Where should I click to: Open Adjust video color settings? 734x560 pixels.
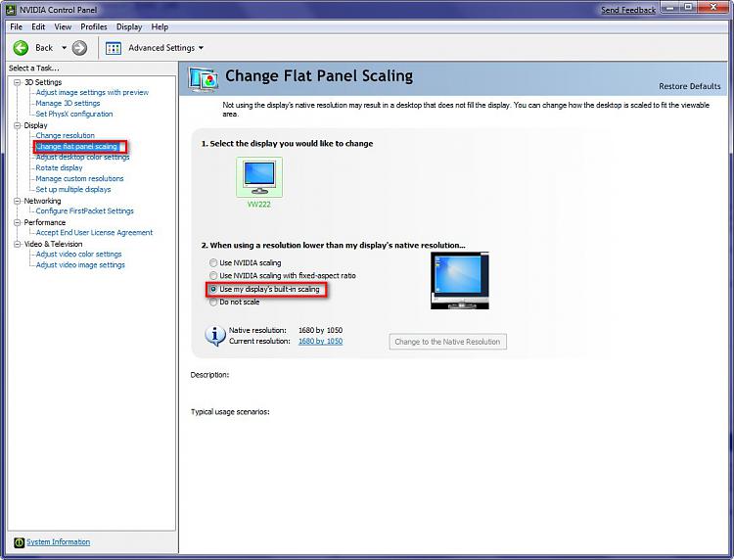tap(78, 255)
